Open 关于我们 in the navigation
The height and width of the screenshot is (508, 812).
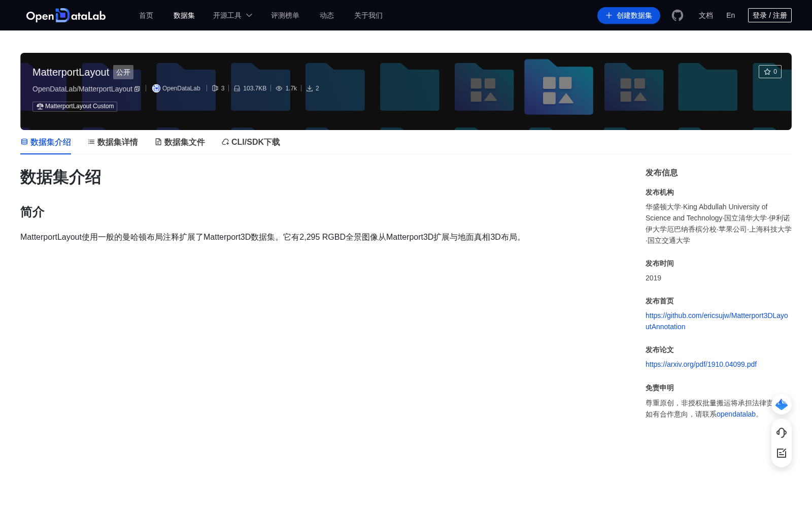(368, 15)
